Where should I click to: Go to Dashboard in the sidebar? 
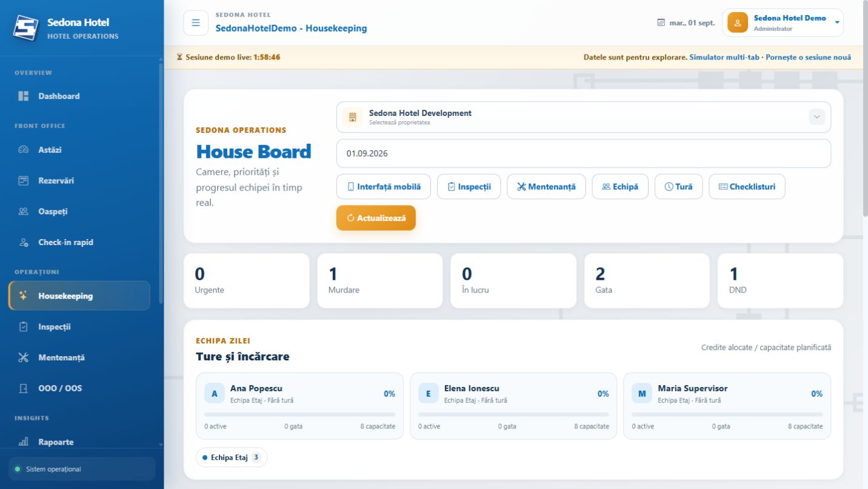79,96
